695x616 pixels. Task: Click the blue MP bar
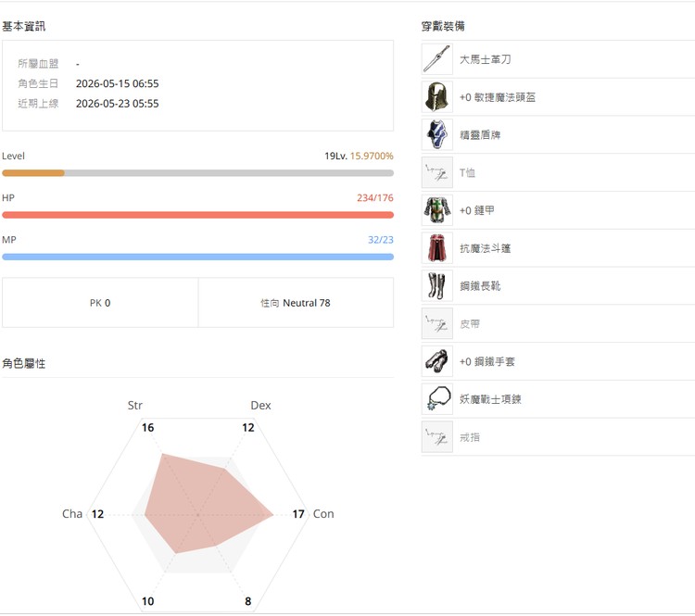[197, 257]
